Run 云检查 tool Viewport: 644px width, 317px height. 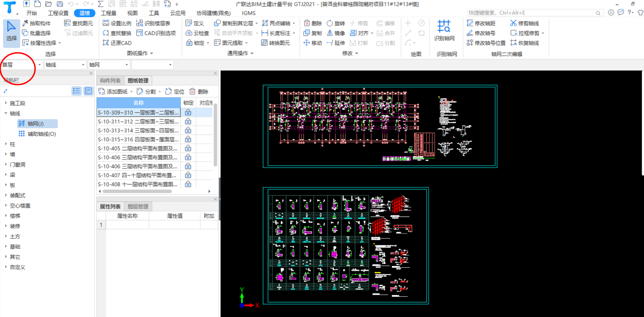click(x=197, y=33)
